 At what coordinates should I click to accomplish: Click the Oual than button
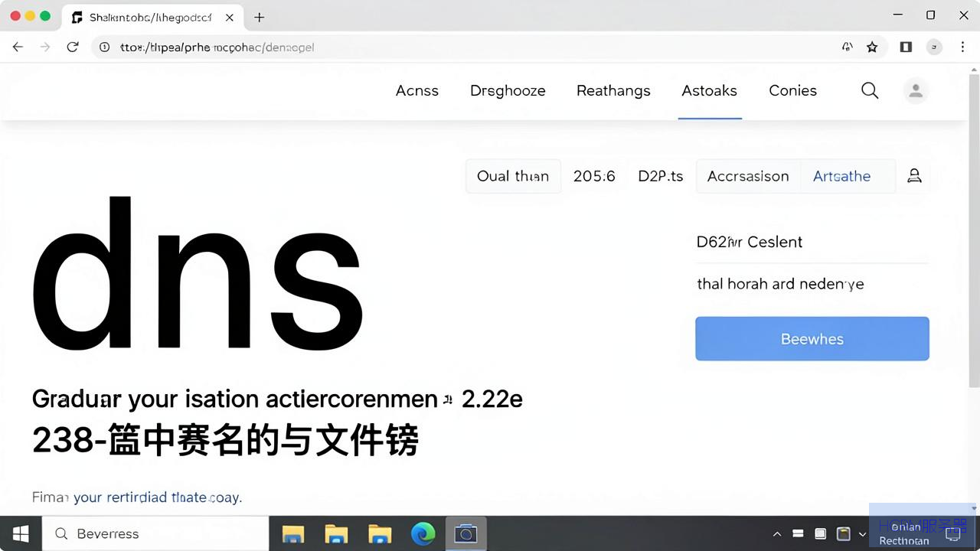[513, 176]
